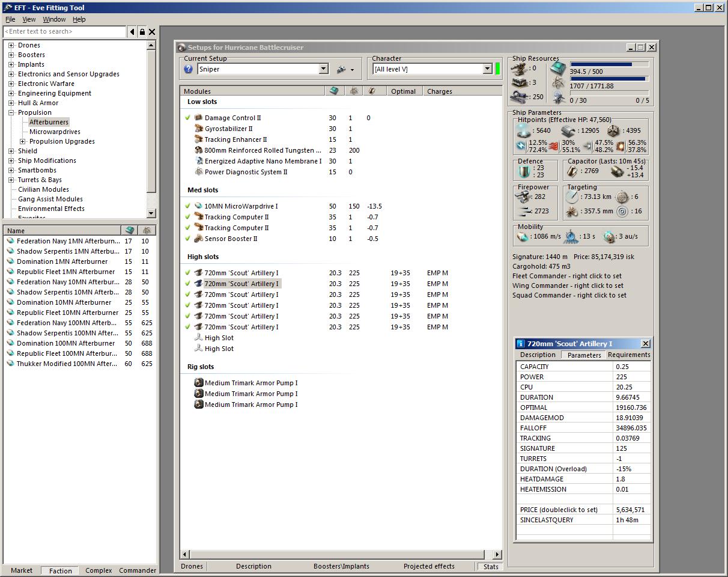Collapse the Propulsion tree node
Viewport: 728px width, 577px height.
pos(11,112)
